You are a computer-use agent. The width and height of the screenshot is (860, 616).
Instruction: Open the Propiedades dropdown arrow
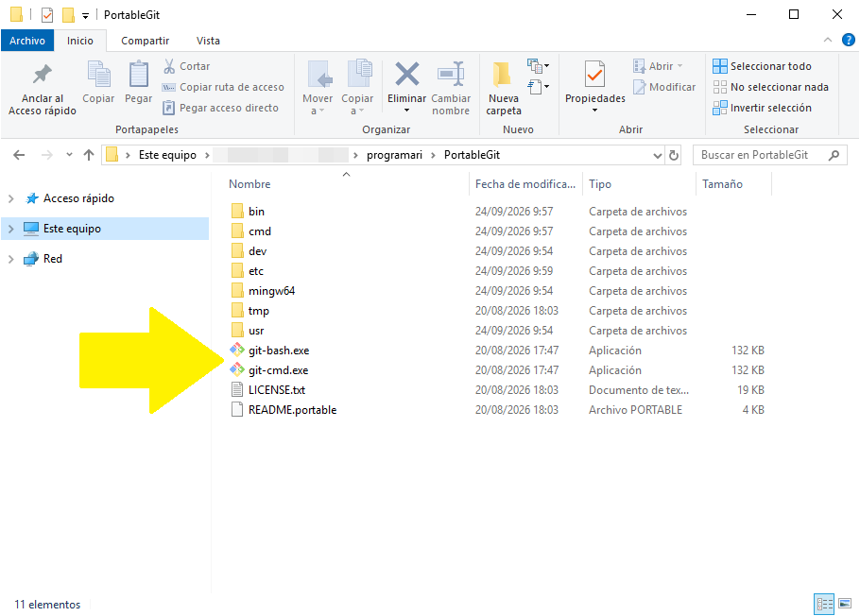point(595,111)
